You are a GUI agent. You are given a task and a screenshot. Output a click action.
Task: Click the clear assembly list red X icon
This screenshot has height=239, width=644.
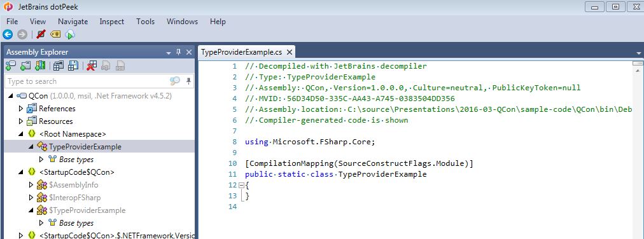tap(92, 65)
